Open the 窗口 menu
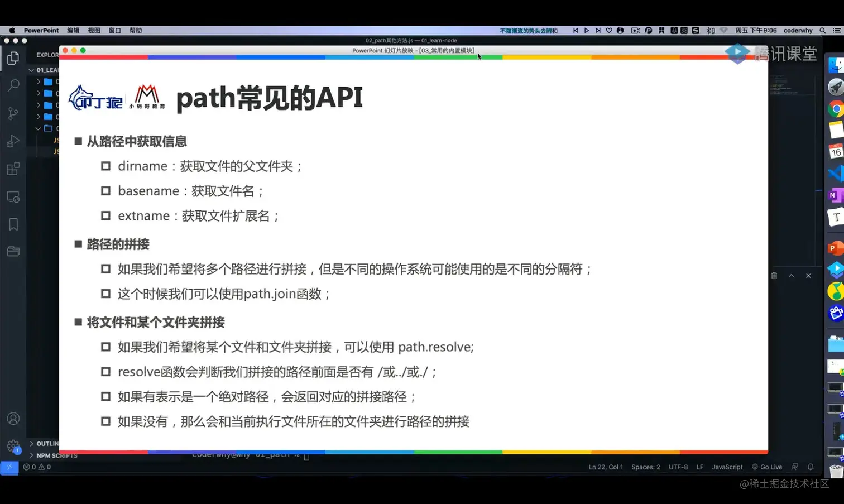The image size is (844, 504). pos(114,31)
